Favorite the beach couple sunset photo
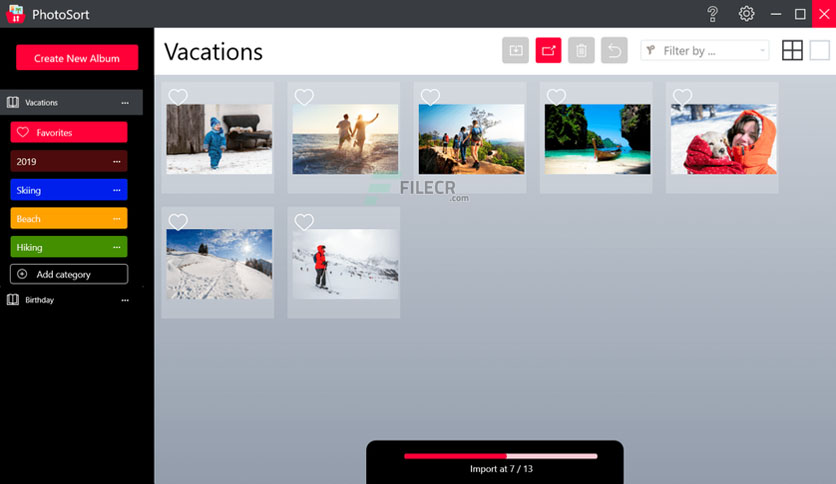Screen dimensions: 836x484 coord(304,97)
